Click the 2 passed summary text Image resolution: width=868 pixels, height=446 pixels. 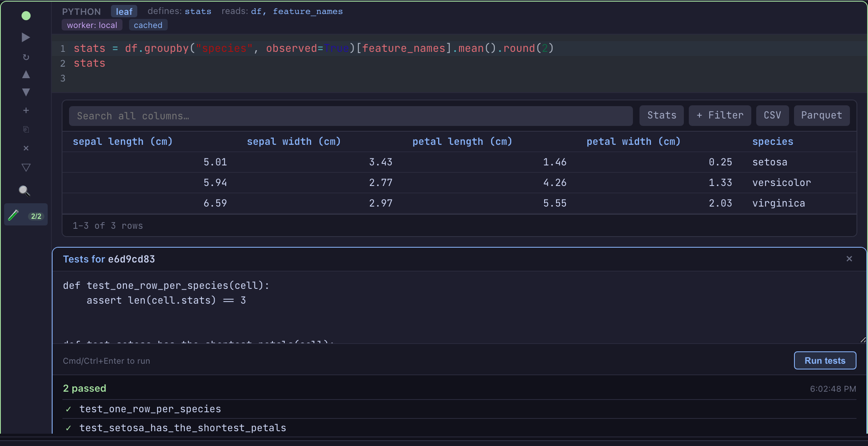85,388
